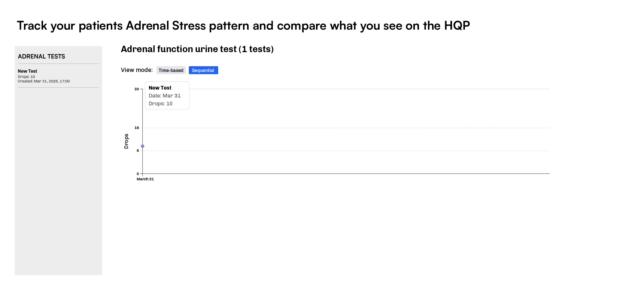The width and height of the screenshot is (644, 300).
Task: Click the New Test tooltip title
Action: 160,88
